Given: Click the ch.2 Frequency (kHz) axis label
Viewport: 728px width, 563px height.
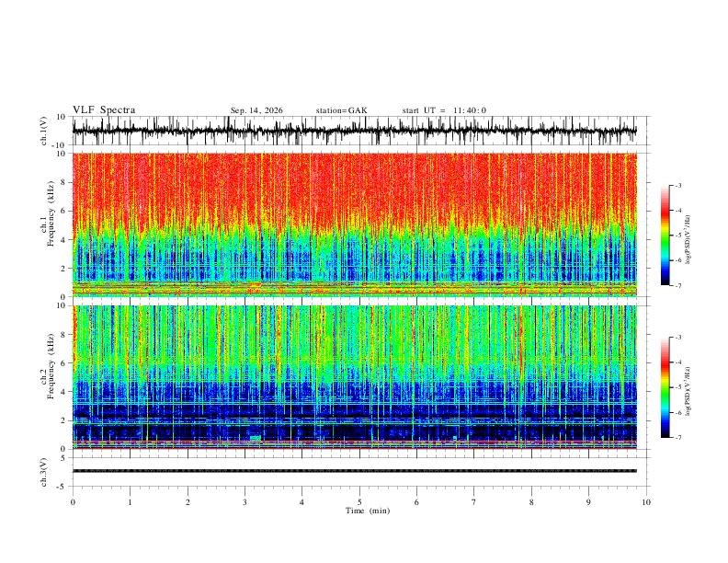Looking at the screenshot, I should tap(47, 377).
